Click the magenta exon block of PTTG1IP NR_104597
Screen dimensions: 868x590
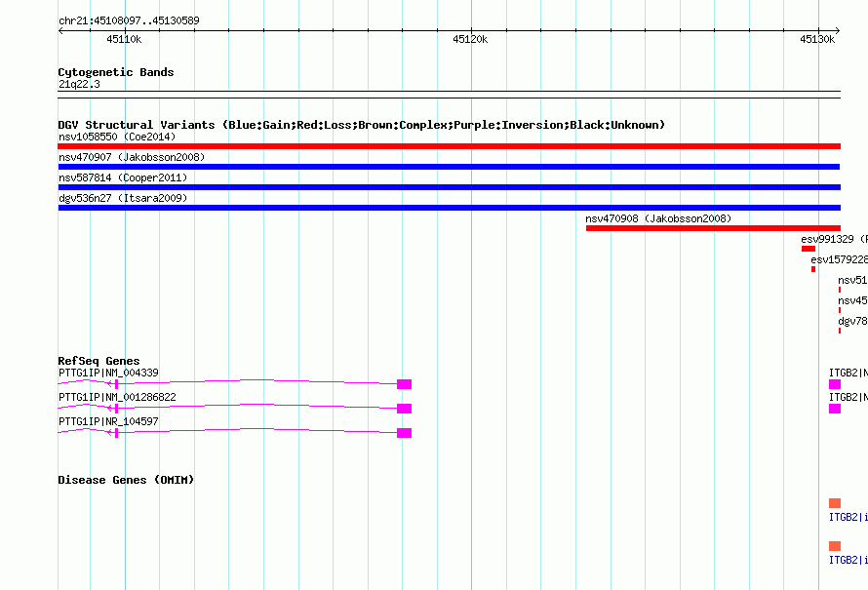404,433
